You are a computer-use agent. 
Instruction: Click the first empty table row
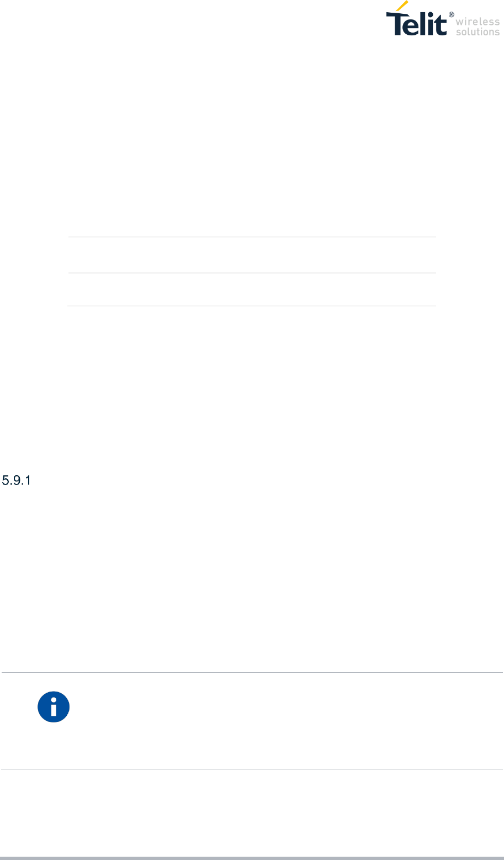pyautogui.click(x=252, y=255)
